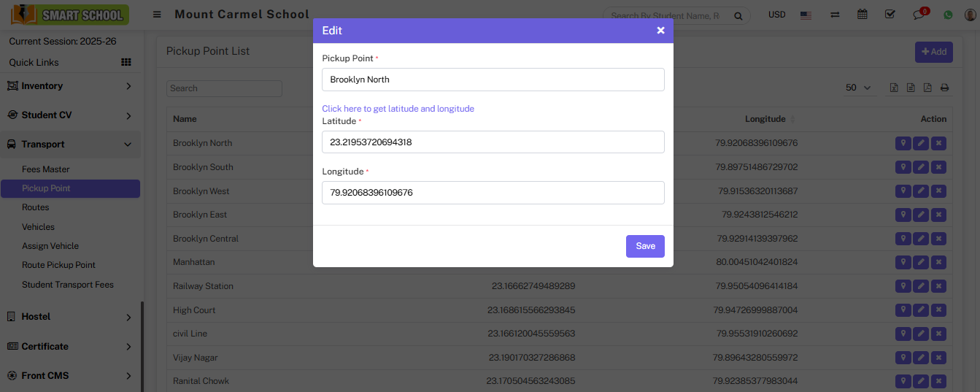
Task: Collapse the Transport sidebar section
Action: 70,145
